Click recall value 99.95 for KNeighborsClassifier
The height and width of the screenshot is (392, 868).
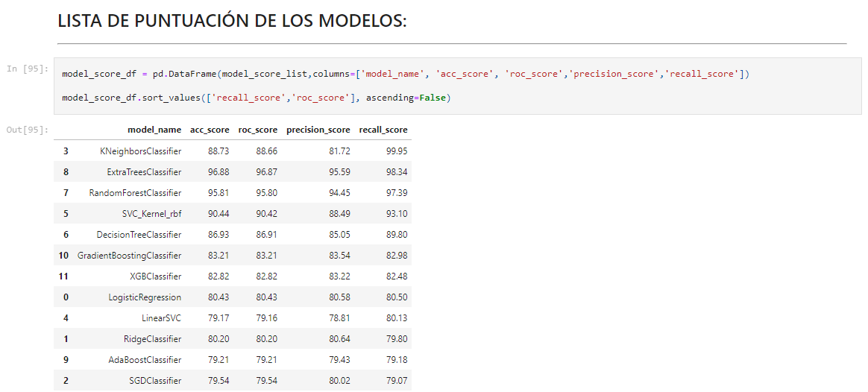pos(397,151)
